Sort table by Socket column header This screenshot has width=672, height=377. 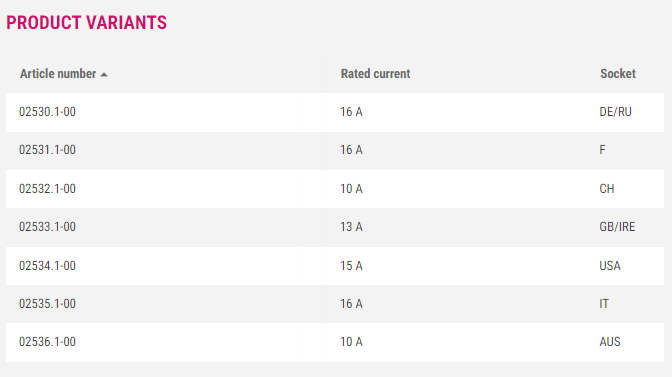[x=618, y=74]
